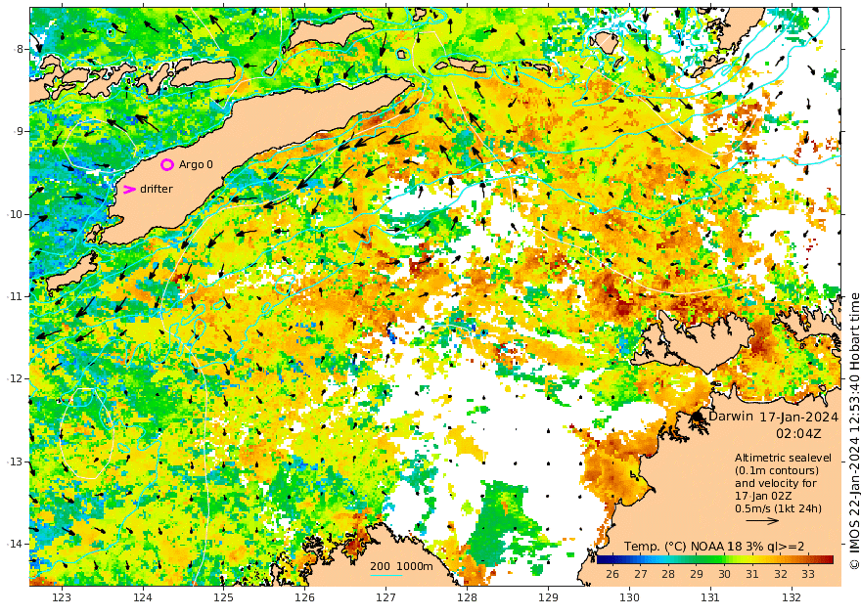Click the magenta drifter arrow marker

point(129,190)
